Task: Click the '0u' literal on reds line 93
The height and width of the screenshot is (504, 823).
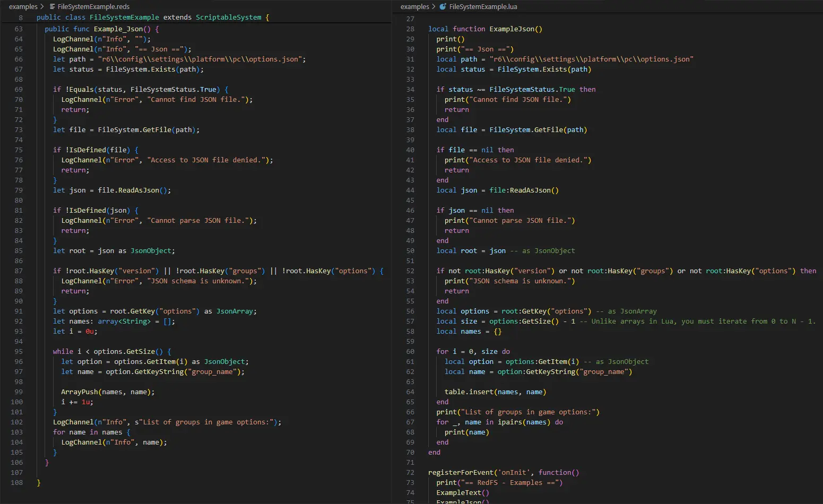Action: [90, 332]
